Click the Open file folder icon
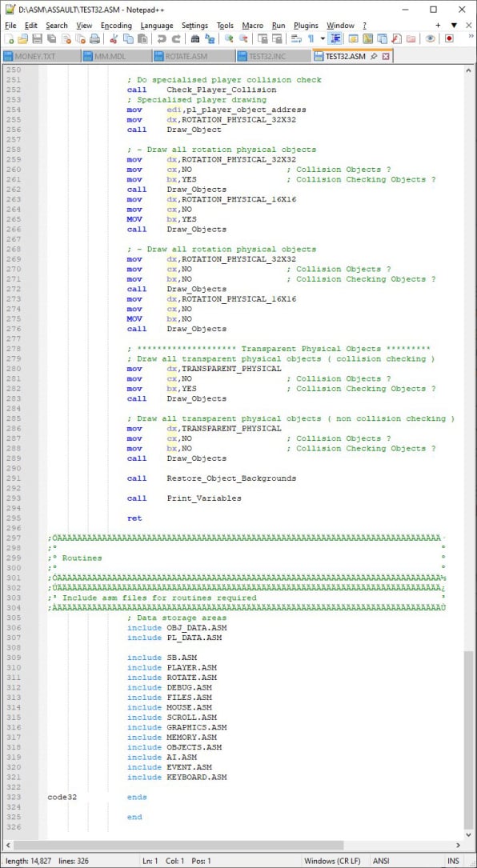Image resolution: width=477 pixels, height=868 pixels. (22, 38)
